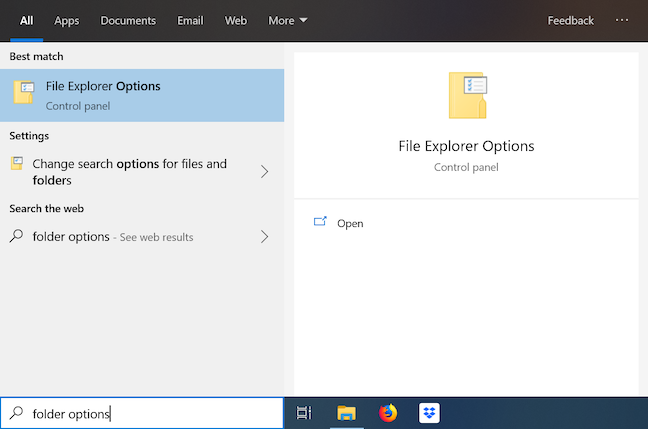Click the large File Explorer Options preview icon
The width and height of the screenshot is (648, 429).
pyautogui.click(x=468, y=95)
